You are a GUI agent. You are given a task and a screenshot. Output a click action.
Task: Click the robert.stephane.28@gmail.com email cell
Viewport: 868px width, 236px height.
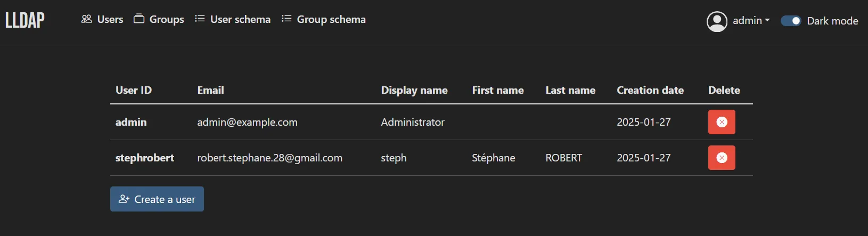[269, 158]
